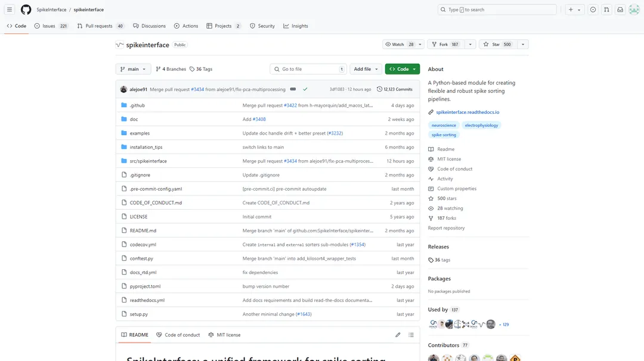The height and width of the screenshot is (361, 644).
Task: Open the .github folder
Action: pos(137,105)
